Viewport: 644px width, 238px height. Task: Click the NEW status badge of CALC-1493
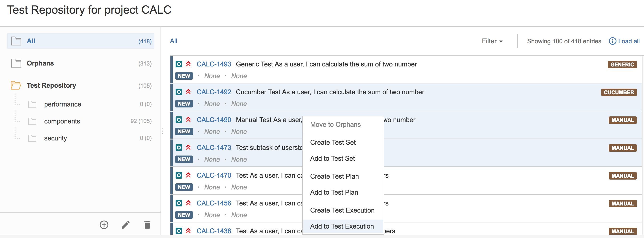pyautogui.click(x=184, y=76)
